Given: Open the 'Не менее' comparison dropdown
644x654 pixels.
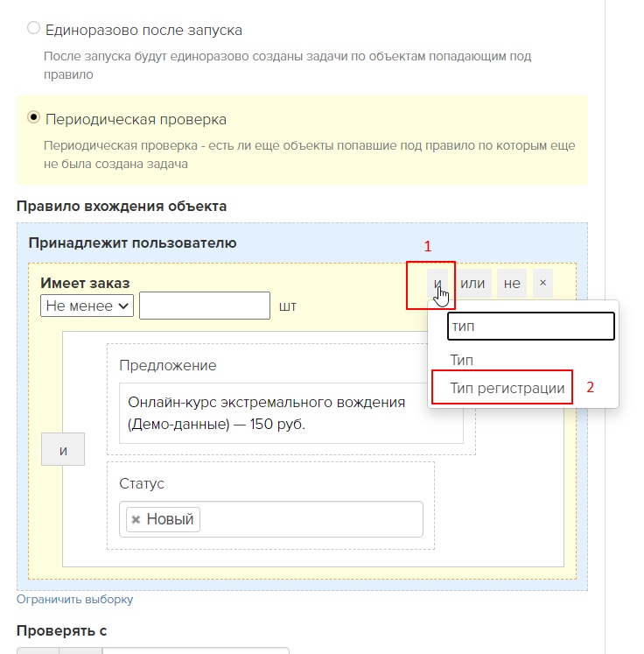Looking at the screenshot, I should pyautogui.click(x=87, y=306).
